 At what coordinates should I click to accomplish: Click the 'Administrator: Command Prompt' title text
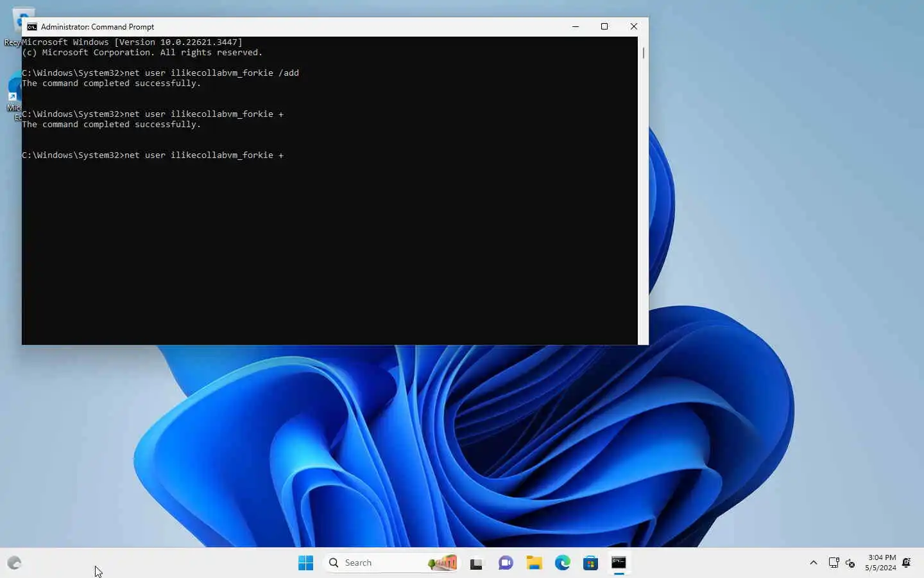98,27
